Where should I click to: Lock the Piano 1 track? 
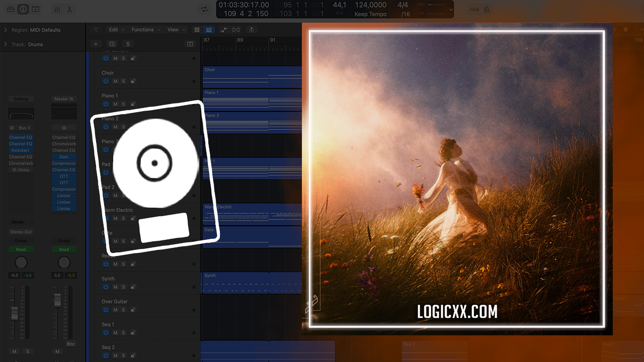133,104
